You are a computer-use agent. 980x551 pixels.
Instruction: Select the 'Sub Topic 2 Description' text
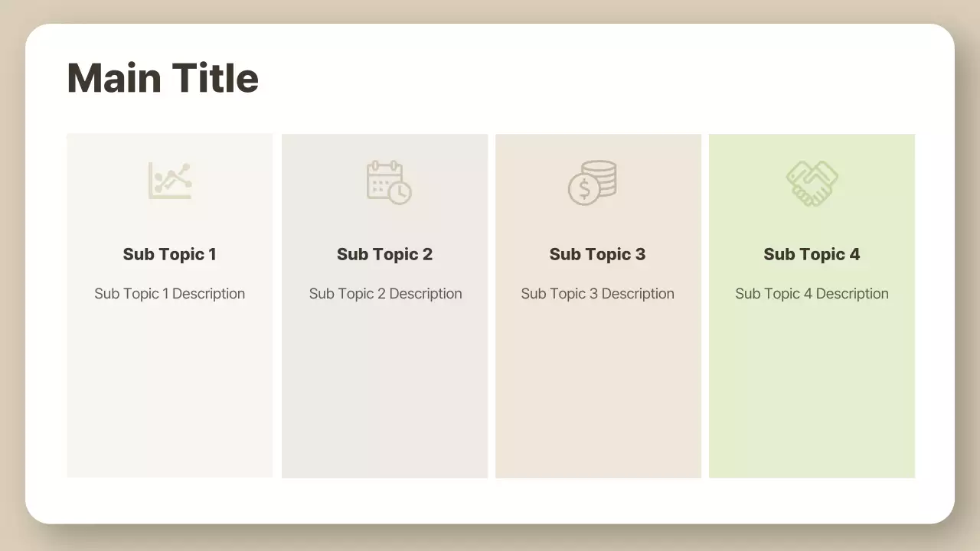(x=385, y=294)
